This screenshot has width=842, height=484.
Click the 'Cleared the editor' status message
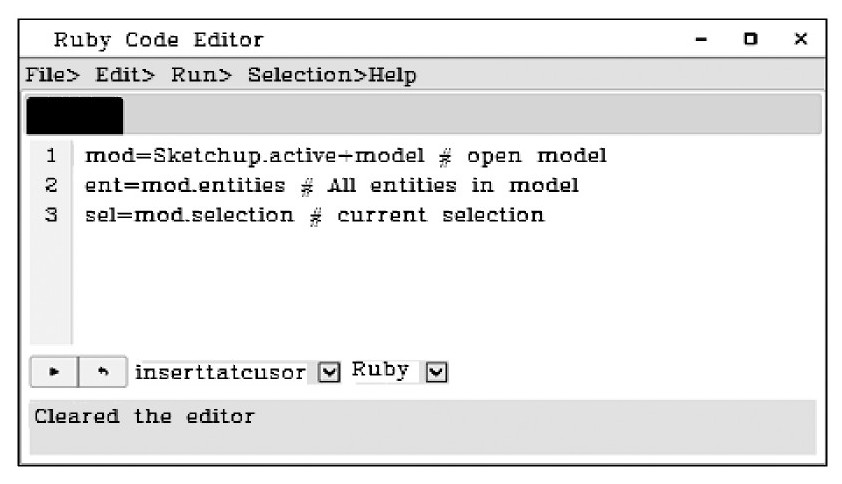pyautogui.click(x=144, y=416)
